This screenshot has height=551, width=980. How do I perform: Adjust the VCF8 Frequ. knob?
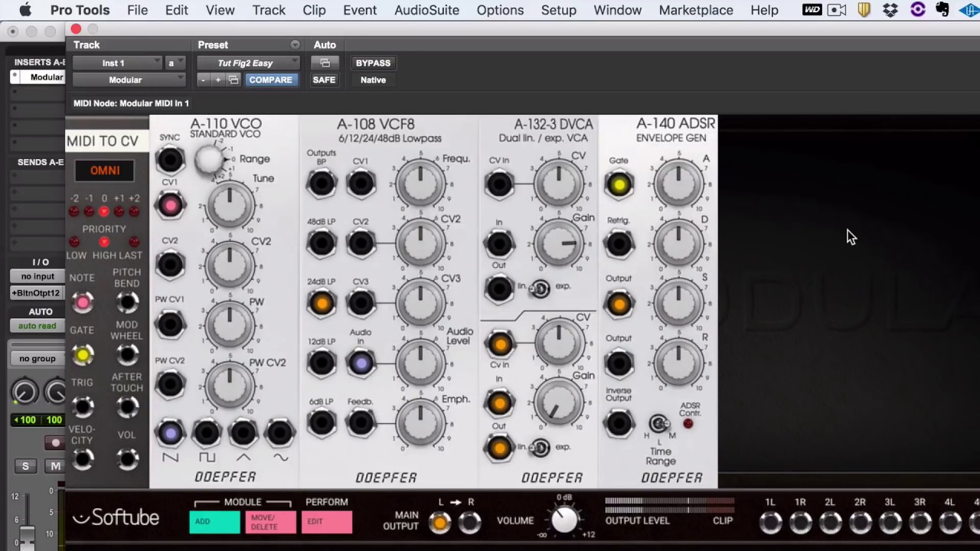[420, 184]
